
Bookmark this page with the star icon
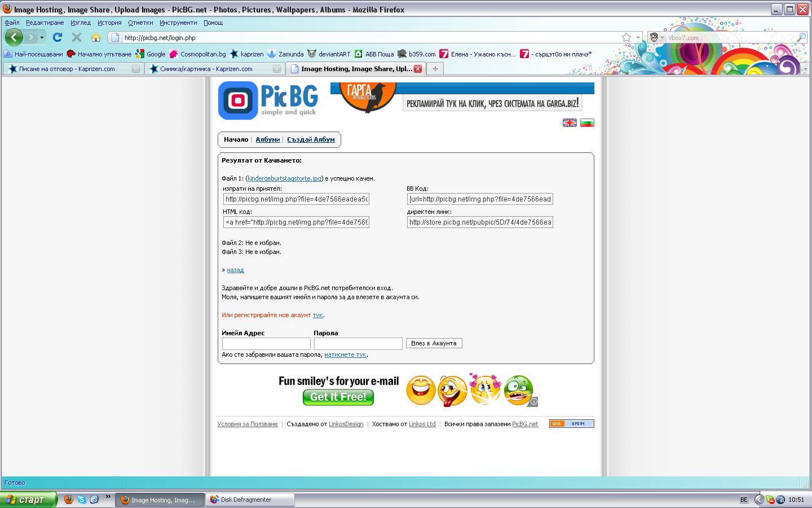coord(626,37)
